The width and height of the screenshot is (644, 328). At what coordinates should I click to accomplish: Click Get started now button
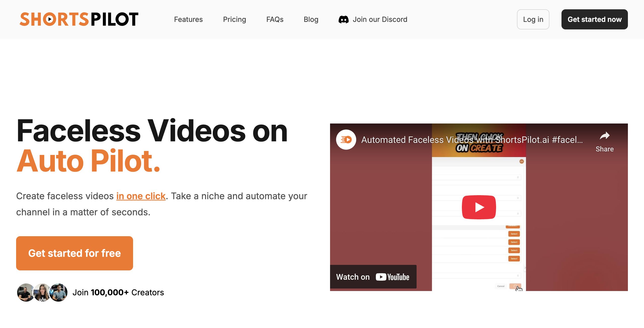(x=594, y=19)
